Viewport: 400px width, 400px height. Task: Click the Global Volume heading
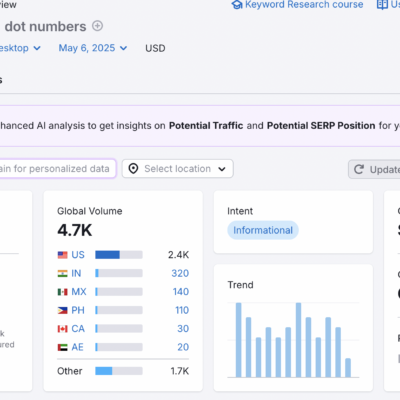coord(90,211)
